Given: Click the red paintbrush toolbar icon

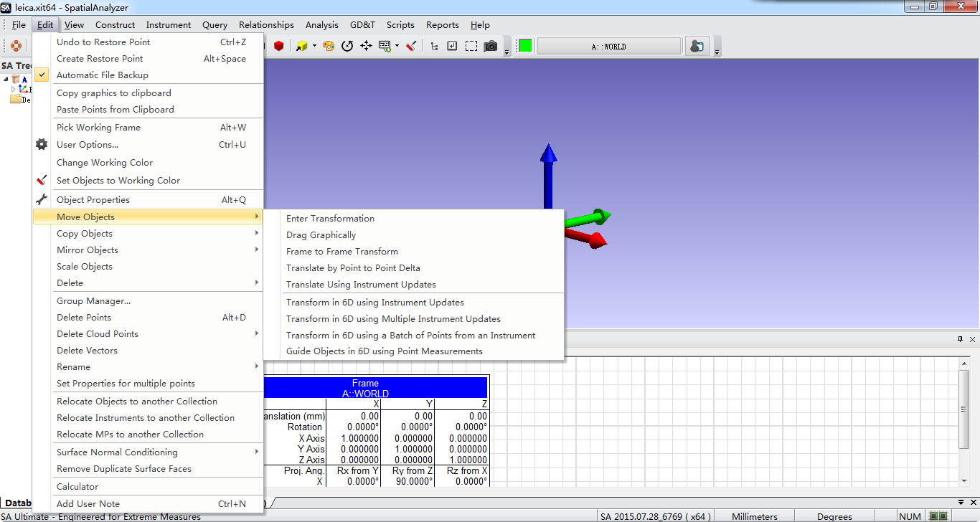Looking at the screenshot, I should click(411, 46).
